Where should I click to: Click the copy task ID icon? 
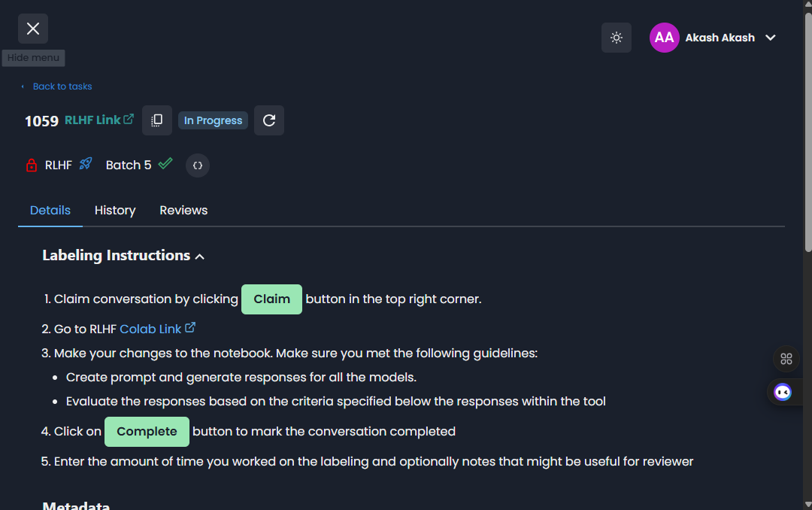(x=157, y=120)
